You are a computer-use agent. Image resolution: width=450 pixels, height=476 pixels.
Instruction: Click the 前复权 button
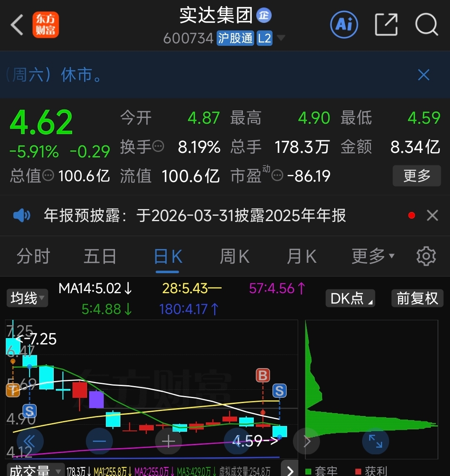(417, 298)
